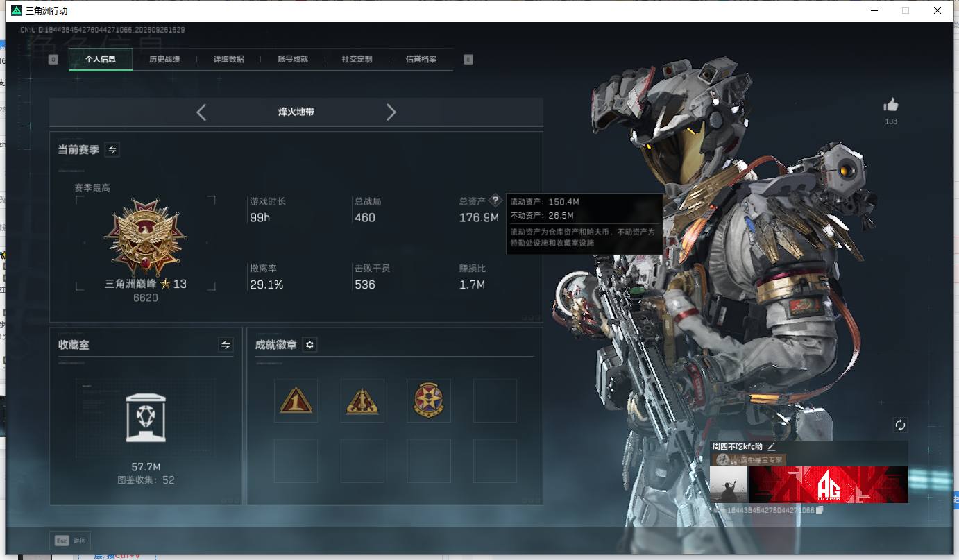Click the Q key hint left of tabs
Image resolution: width=959 pixels, height=560 pixels.
coord(53,60)
